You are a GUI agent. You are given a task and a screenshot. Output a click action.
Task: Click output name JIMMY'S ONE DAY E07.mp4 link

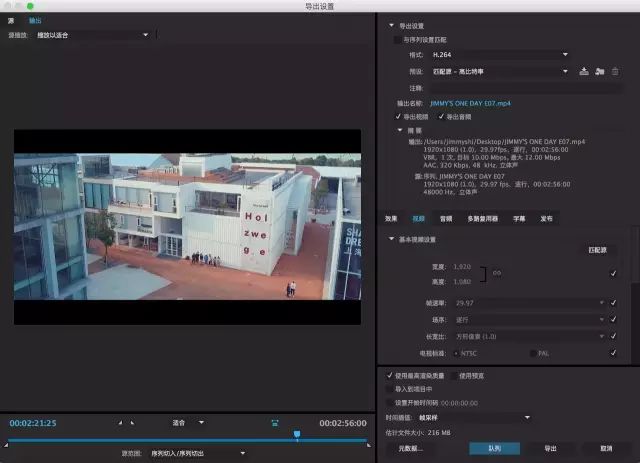pos(470,103)
